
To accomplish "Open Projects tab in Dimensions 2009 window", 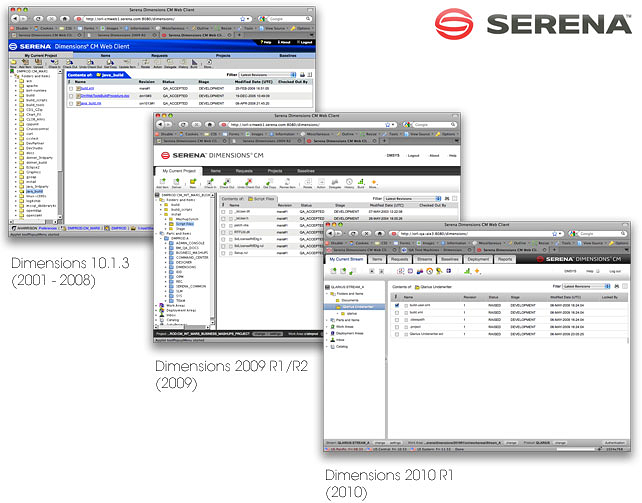I will [x=275, y=171].
